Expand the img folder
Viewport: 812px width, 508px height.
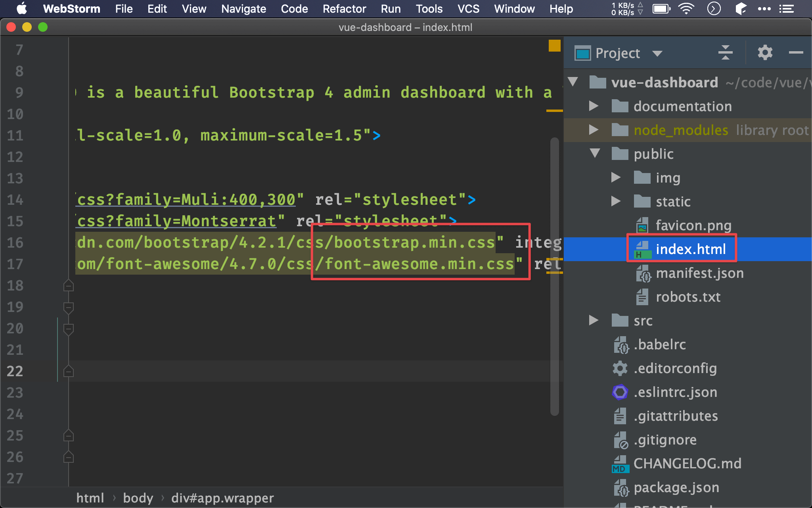pos(616,177)
